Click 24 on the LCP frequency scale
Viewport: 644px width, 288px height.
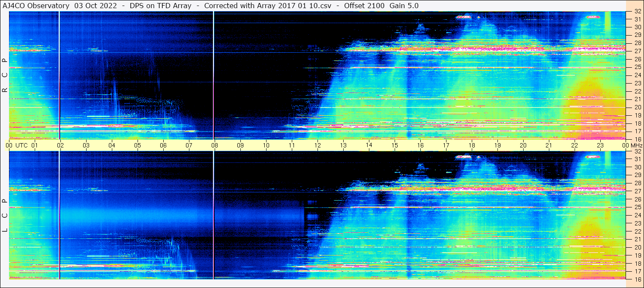(637, 215)
